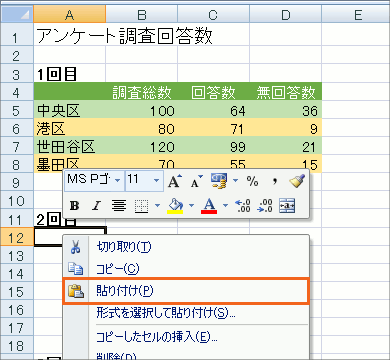Apply accounting number format icon
390x360 pixels.
pos(219,181)
